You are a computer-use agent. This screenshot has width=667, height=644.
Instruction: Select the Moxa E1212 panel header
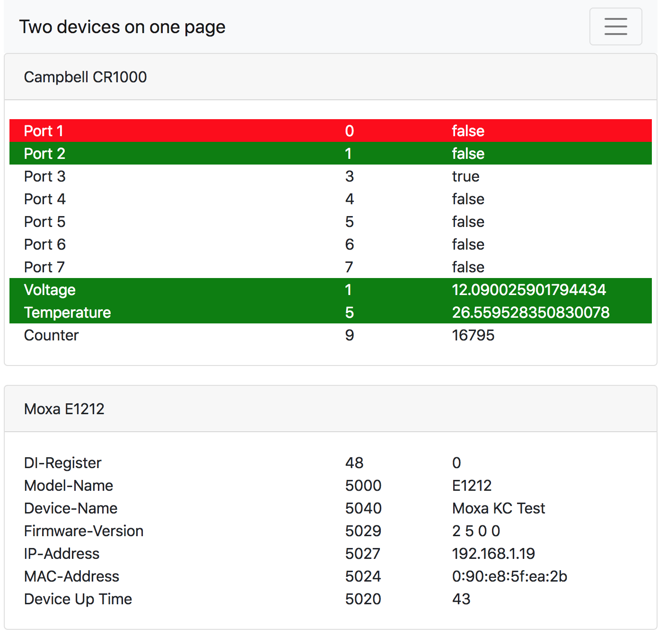click(331, 409)
